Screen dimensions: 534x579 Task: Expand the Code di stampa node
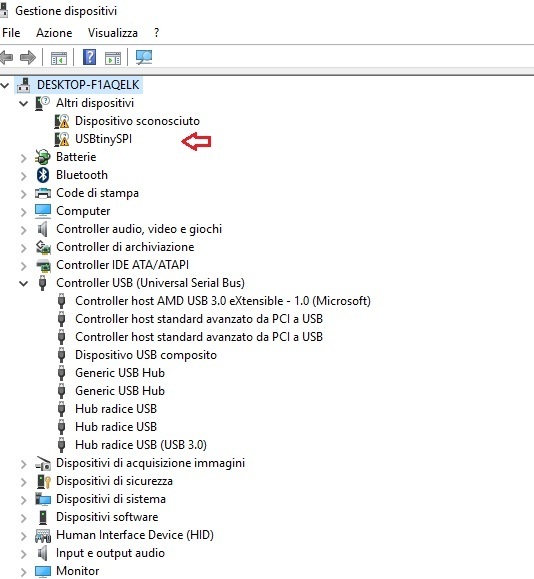pos(24,194)
